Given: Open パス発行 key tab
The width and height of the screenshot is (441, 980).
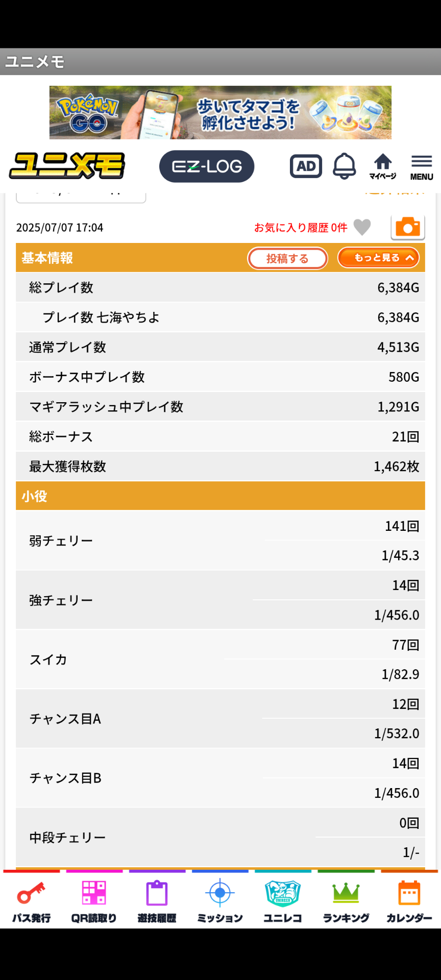Looking at the screenshot, I should coord(32,902).
